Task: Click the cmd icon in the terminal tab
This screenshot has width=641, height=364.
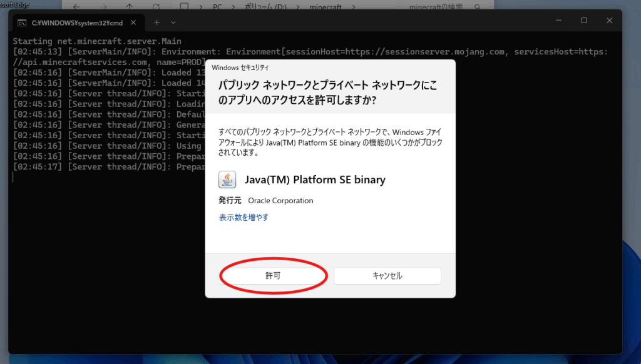Action: 22,23
